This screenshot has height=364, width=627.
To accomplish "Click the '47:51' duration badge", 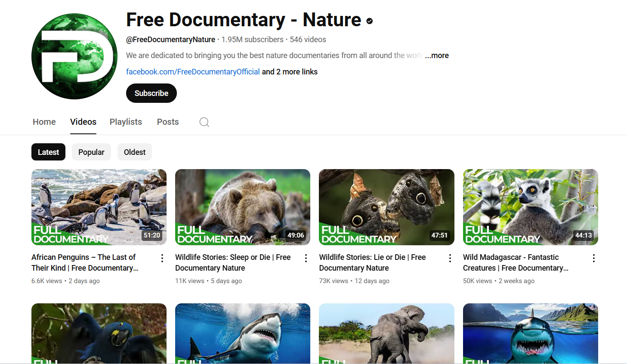I will point(439,235).
